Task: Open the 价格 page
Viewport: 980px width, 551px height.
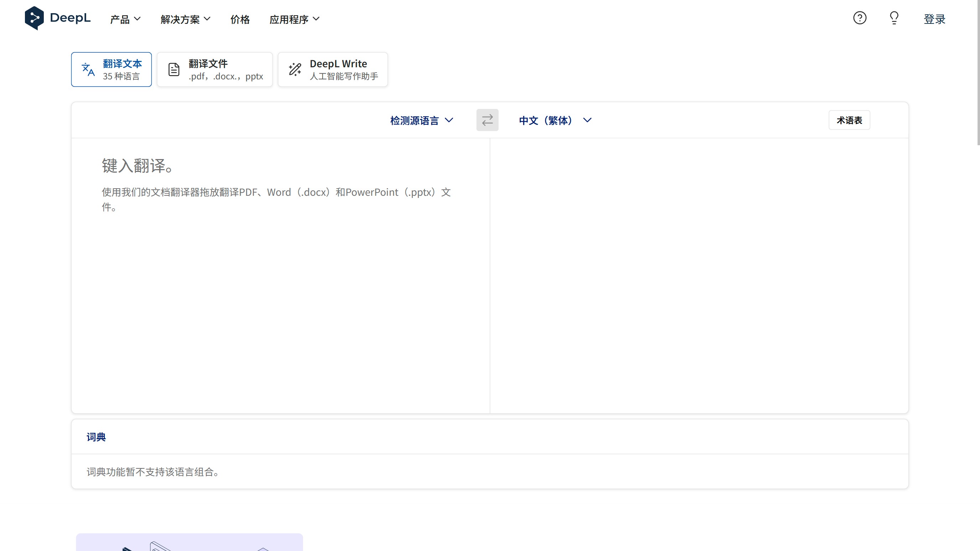Action: coord(240,19)
